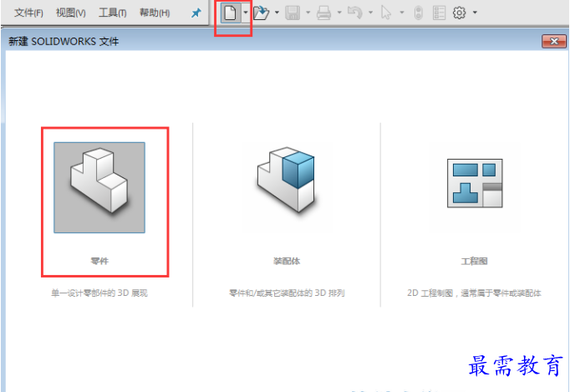Open the 工具(T) menu

[113, 13]
